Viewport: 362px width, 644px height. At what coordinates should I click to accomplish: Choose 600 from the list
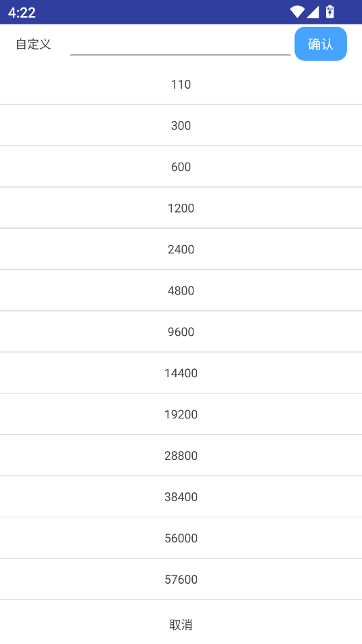tap(181, 167)
